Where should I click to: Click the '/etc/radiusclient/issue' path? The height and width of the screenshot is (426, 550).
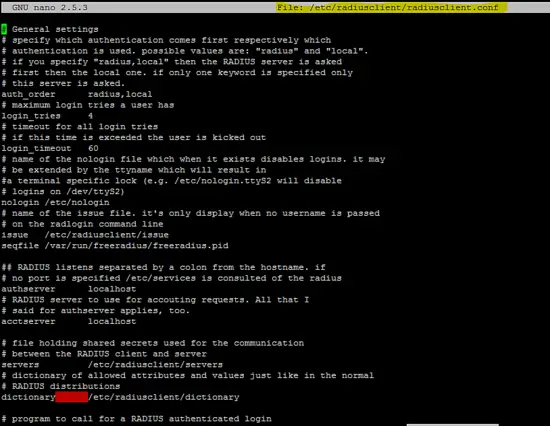(107, 235)
